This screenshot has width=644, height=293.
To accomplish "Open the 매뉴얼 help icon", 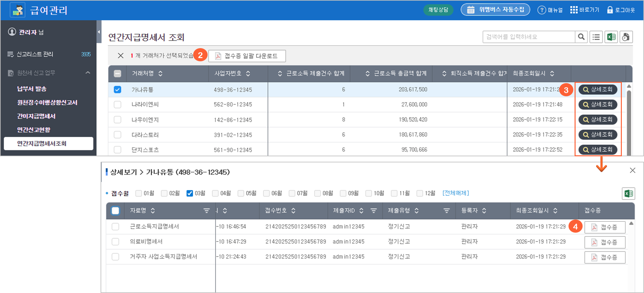I will click(542, 10).
